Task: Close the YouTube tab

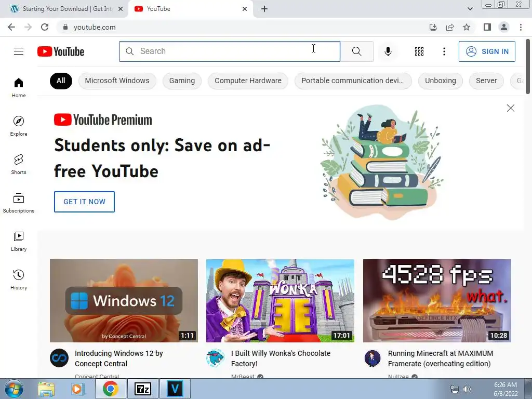Action: point(245,9)
